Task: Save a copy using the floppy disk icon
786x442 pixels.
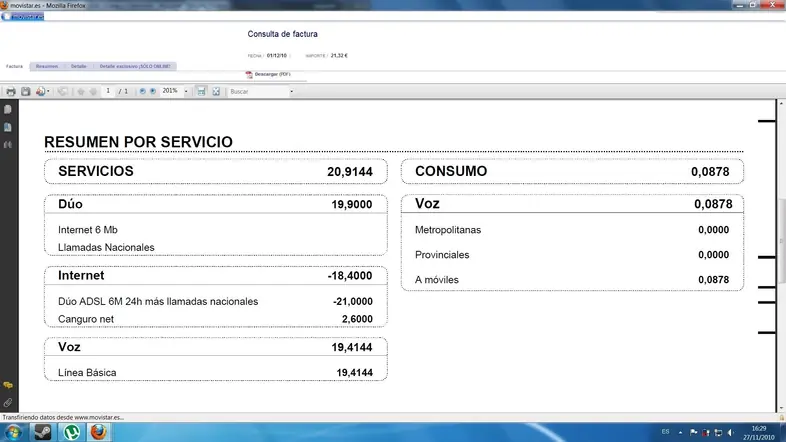Action: pyautogui.click(x=26, y=91)
